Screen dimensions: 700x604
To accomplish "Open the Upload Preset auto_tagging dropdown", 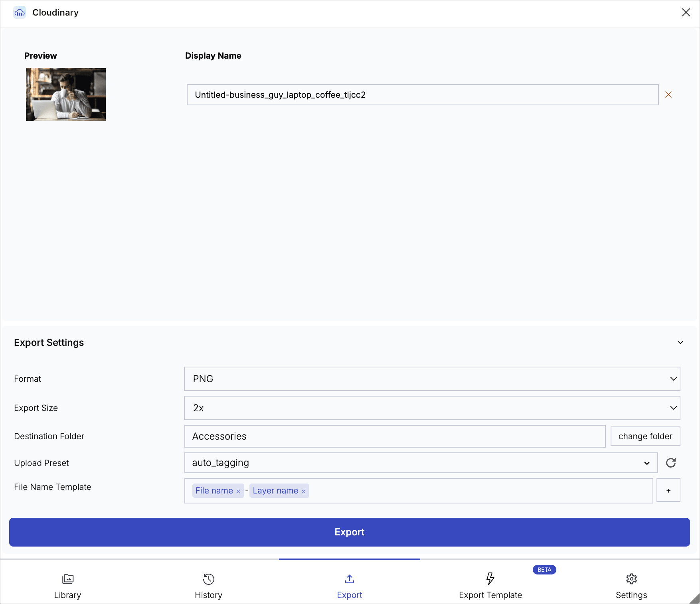I will tap(421, 463).
